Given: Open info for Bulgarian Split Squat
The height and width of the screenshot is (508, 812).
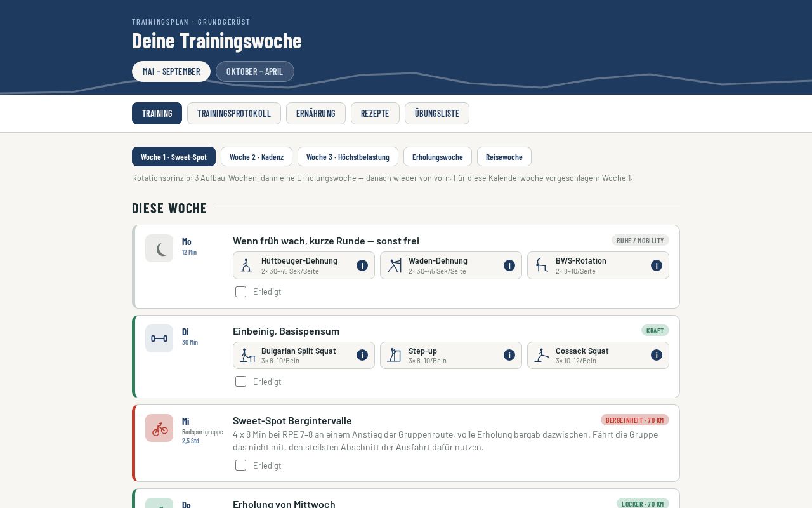Looking at the screenshot, I should (362, 355).
